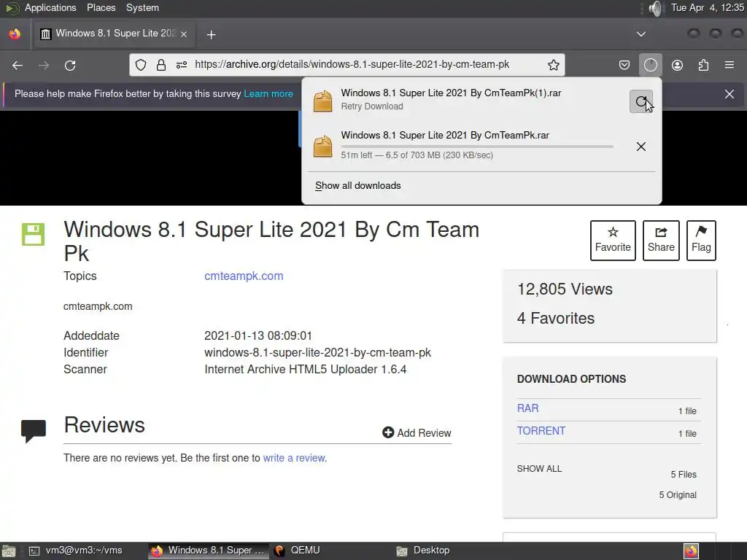This screenshot has width=747, height=560.
Task: Reload the current page
Action: tap(70, 65)
